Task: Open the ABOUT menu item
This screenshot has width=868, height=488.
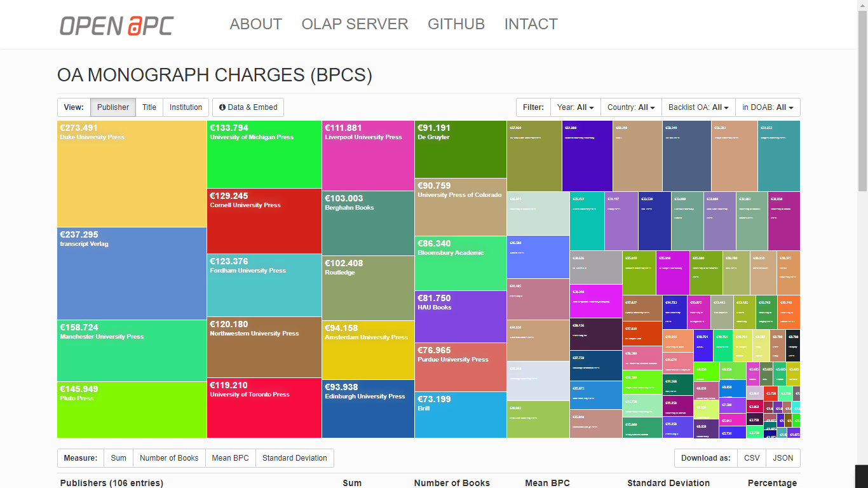Action: pyautogui.click(x=255, y=24)
